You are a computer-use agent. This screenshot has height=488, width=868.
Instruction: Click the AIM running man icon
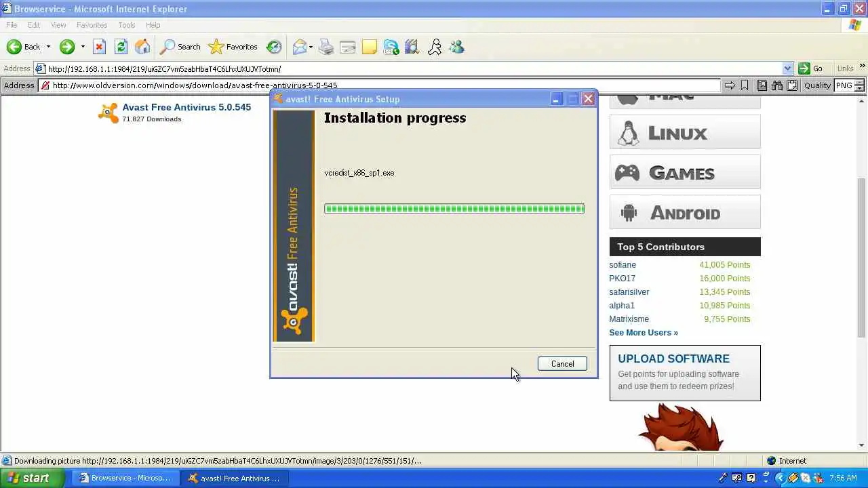435,47
